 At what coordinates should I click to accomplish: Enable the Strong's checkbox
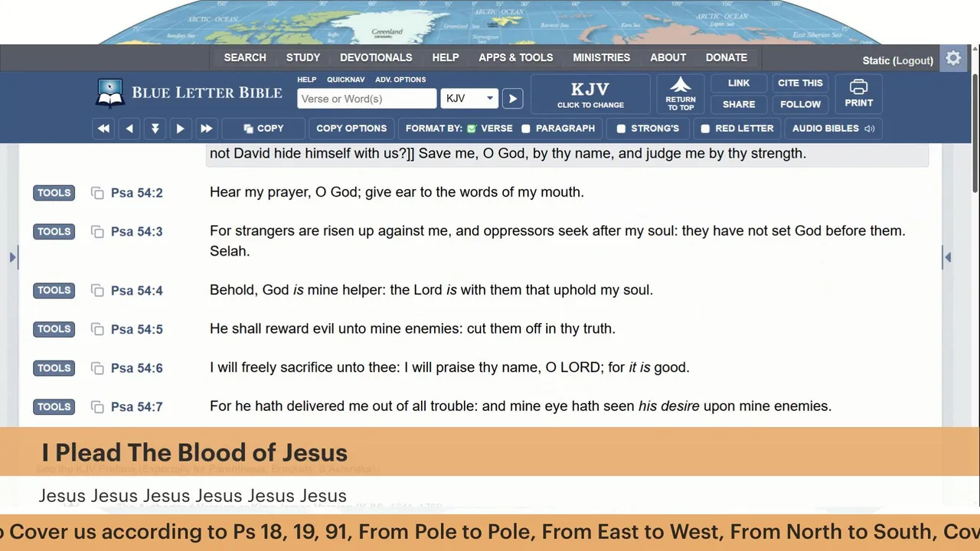tap(621, 129)
